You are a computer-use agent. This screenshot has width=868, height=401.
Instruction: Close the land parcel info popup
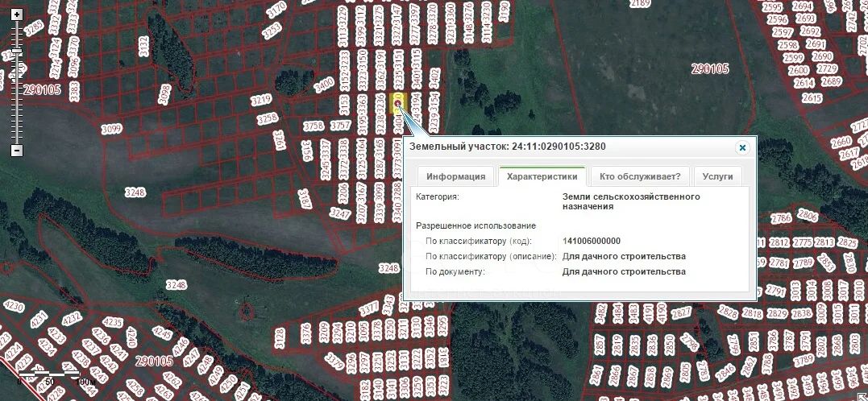(742, 147)
